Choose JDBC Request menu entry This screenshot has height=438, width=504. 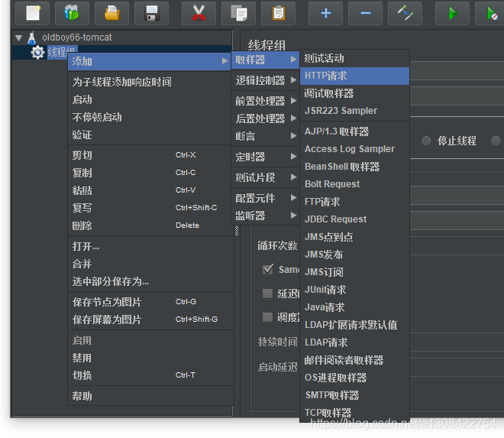(354, 219)
